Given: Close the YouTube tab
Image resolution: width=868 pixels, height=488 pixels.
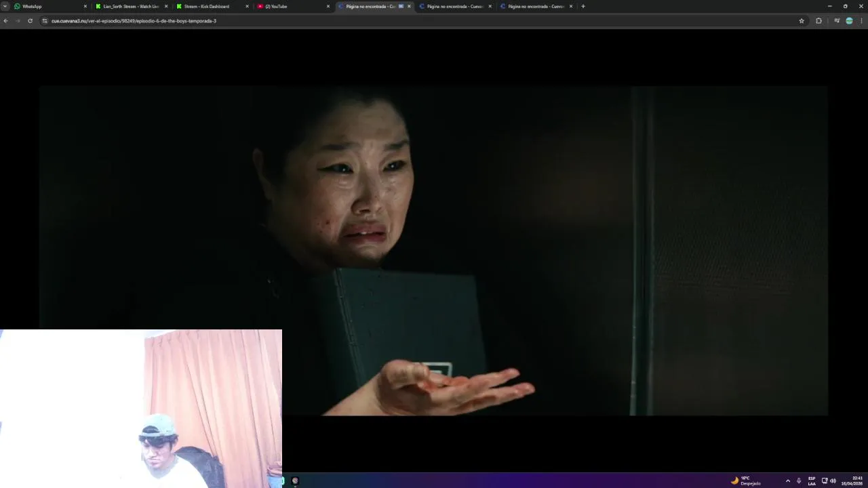Looking at the screenshot, I should (328, 6).
